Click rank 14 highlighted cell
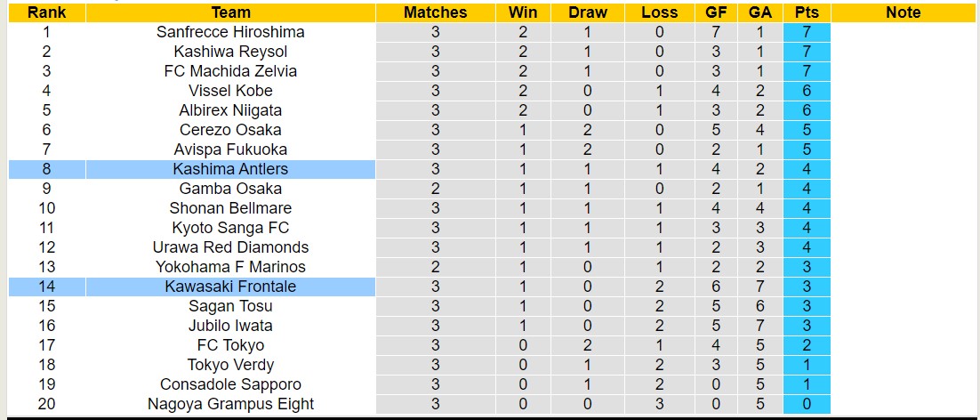980x420 pixels. click(x=46, y=287)
